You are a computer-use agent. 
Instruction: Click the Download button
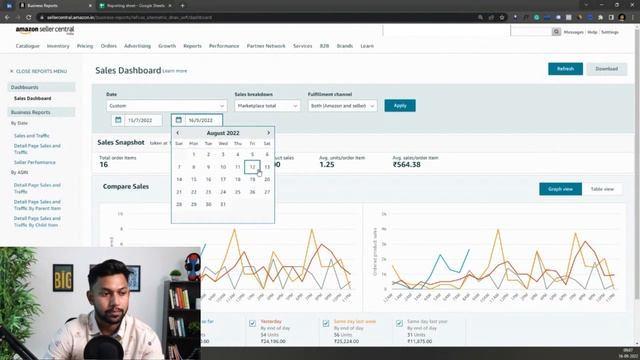pos(607,69)
